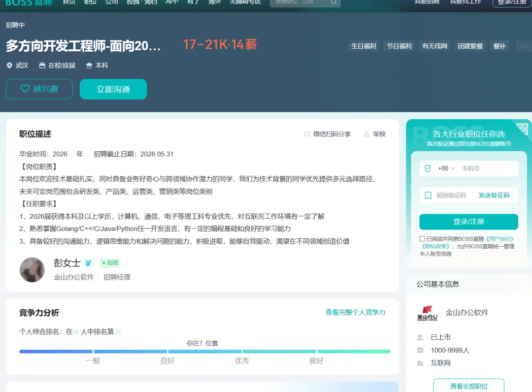This screenshot has width=532, height=392.
Task: Click the 1000-9999人 company size icon
Action: pos(420,350)
